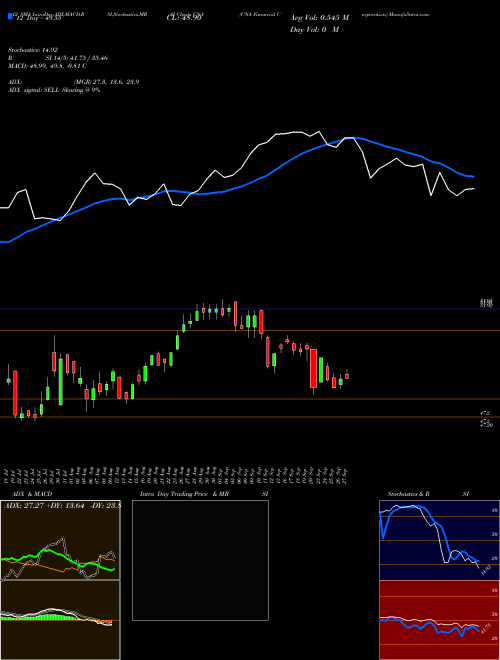The image size is (500, 660).
Task: Click the ADX & MACD panel title
Action: (x=32, y=494)
